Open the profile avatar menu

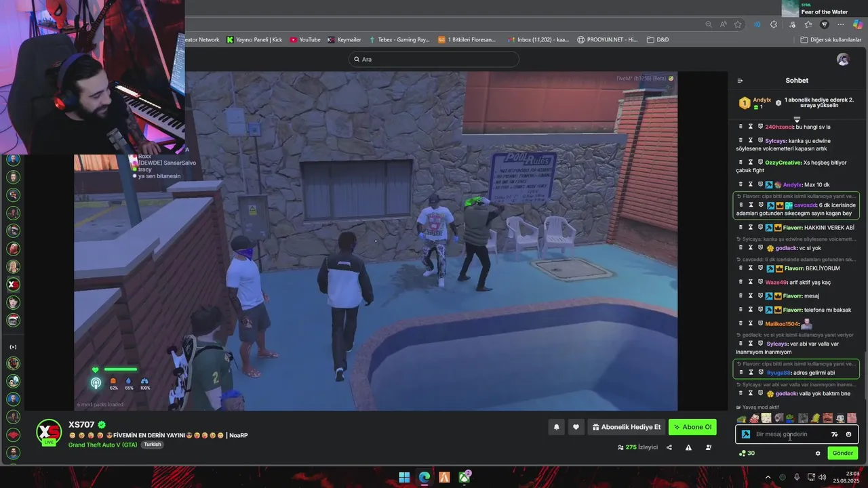coord(843,60)
